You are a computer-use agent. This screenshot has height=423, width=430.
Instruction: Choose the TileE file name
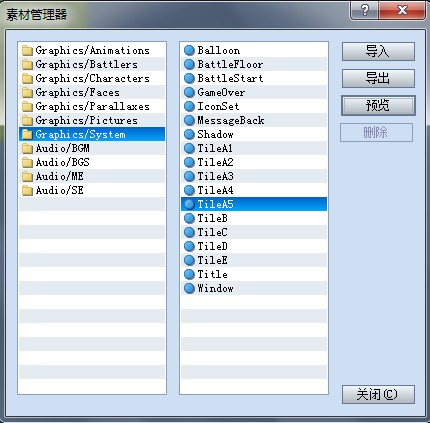pos(212,260)
